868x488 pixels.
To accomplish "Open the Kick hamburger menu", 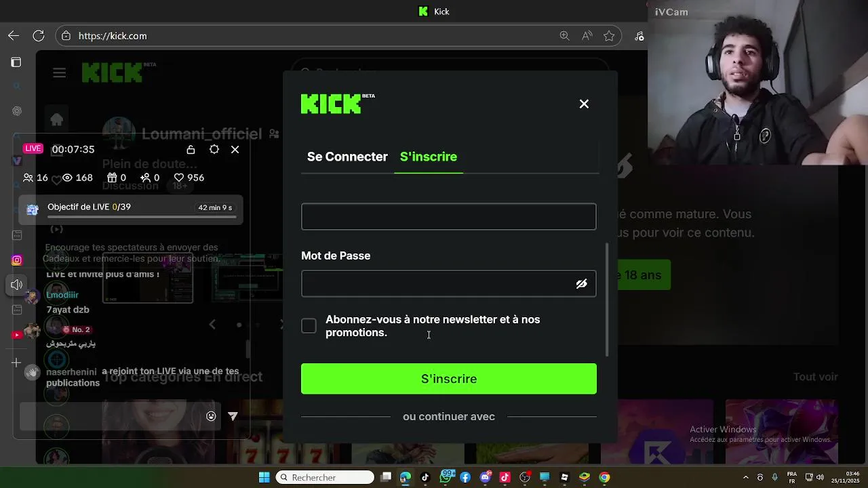I will click(x=60, y=73).
